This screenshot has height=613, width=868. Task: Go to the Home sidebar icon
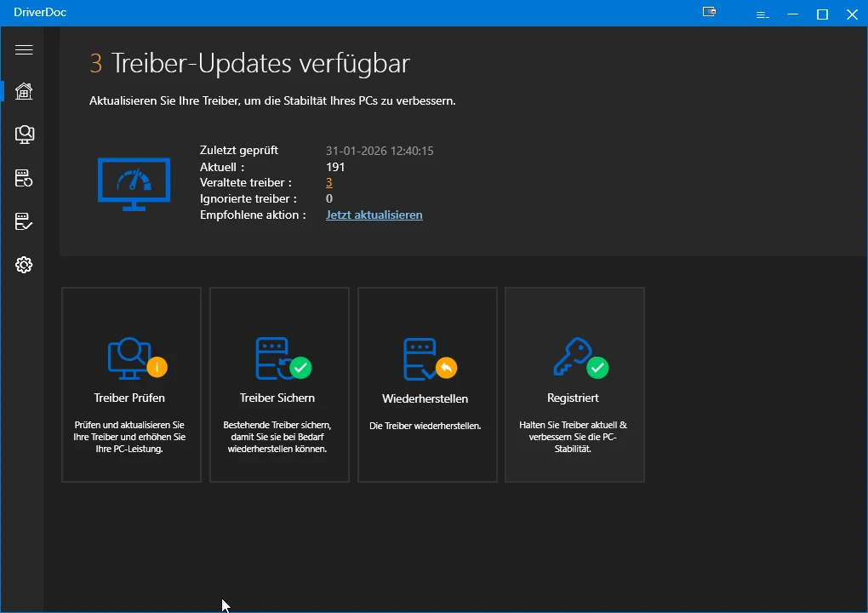(24, 91)
